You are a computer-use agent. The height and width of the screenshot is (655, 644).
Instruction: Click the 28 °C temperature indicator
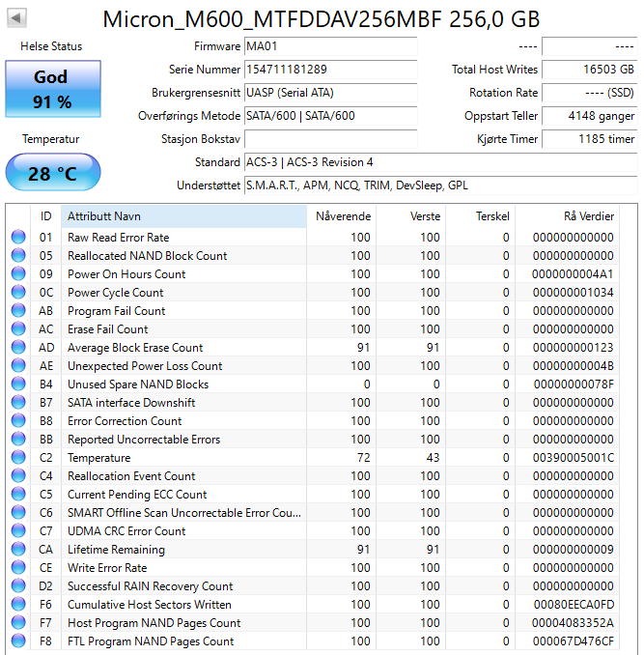(51, 174)
